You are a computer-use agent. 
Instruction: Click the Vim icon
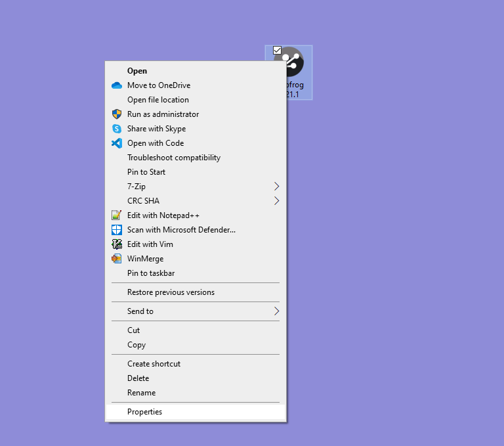117,244
